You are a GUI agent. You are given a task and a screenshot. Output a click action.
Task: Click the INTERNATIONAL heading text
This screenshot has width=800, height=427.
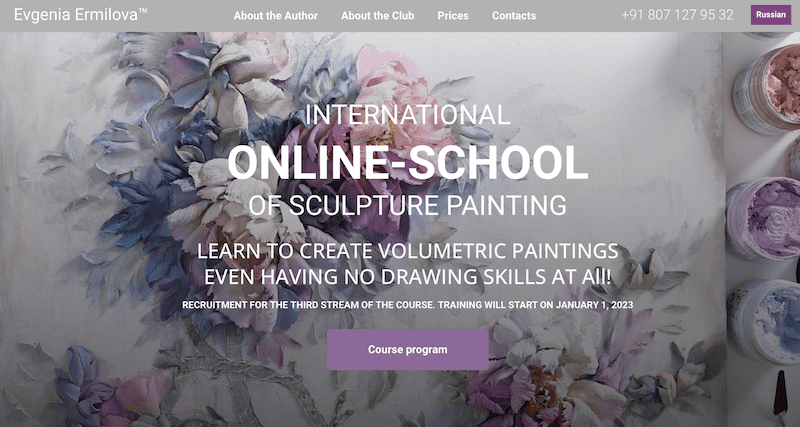point(408,115)
